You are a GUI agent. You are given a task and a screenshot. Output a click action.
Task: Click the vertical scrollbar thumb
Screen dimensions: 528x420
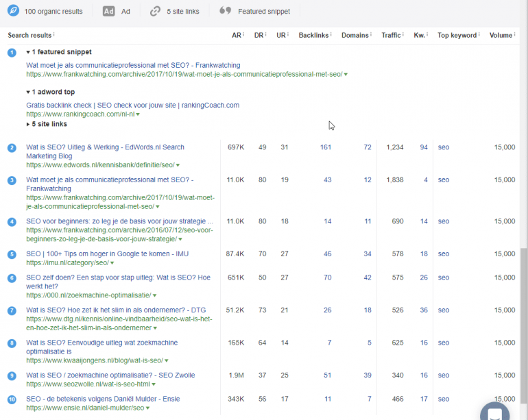tap(524, 325)
